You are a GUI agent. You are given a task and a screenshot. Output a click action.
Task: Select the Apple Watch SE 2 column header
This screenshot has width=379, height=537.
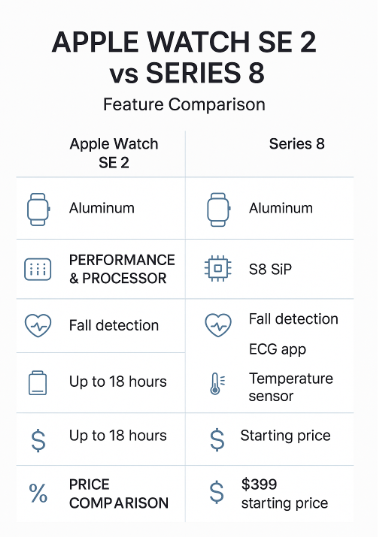click(x=114, y=153)
